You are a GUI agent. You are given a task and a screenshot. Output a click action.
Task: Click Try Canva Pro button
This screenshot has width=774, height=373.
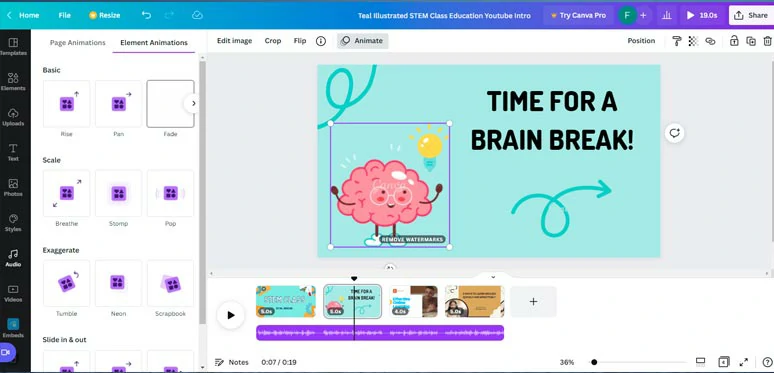[x=578, y=15]
